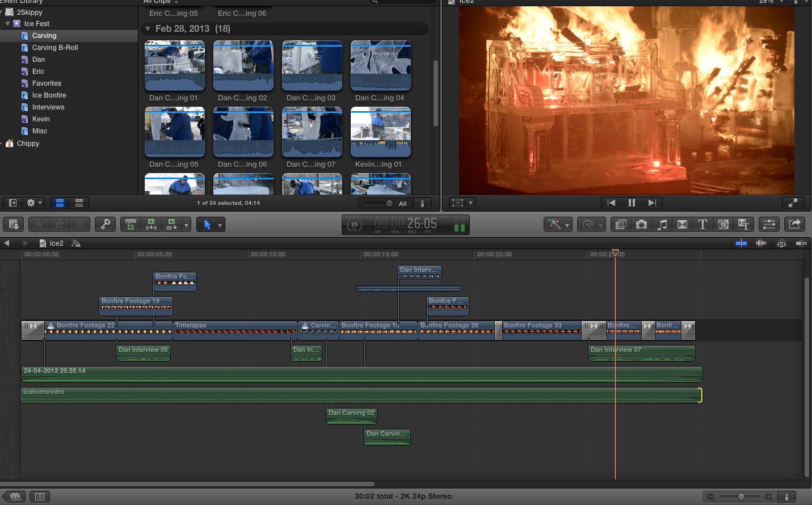
Task: Show the Themes Browser
Action: [x=743, y=225]
